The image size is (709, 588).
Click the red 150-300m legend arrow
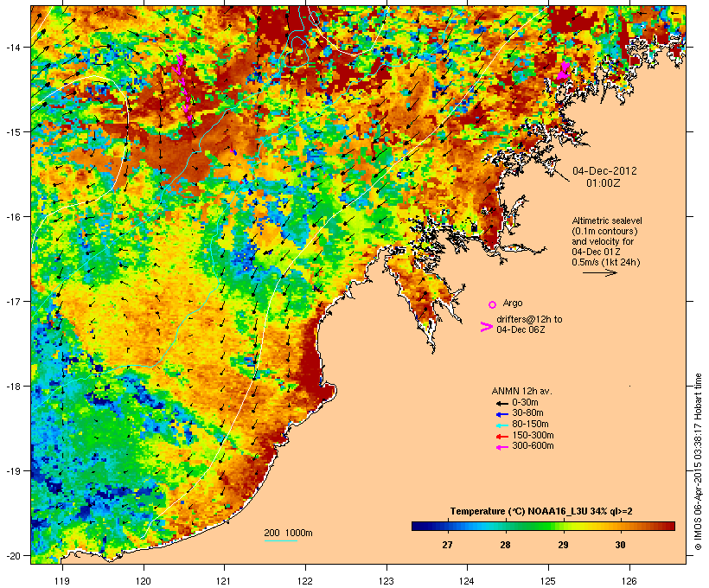[502, 437]
